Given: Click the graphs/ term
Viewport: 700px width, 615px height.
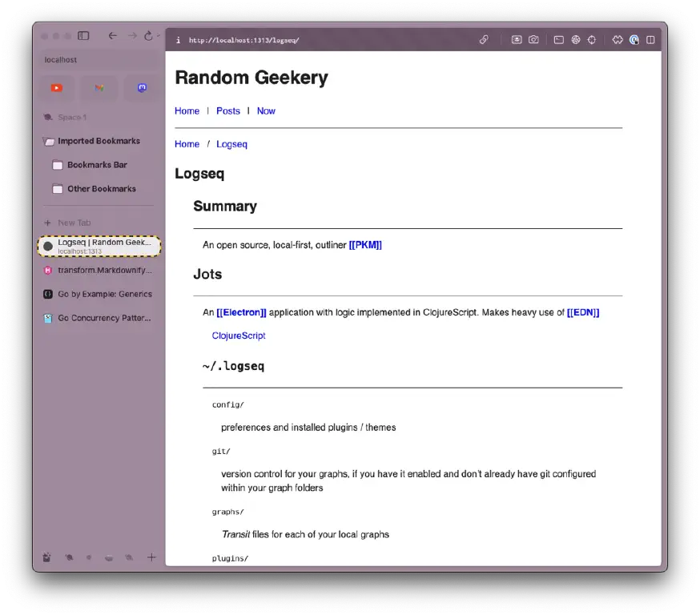Looking at the screenshot, I should (x=227, y=512).
